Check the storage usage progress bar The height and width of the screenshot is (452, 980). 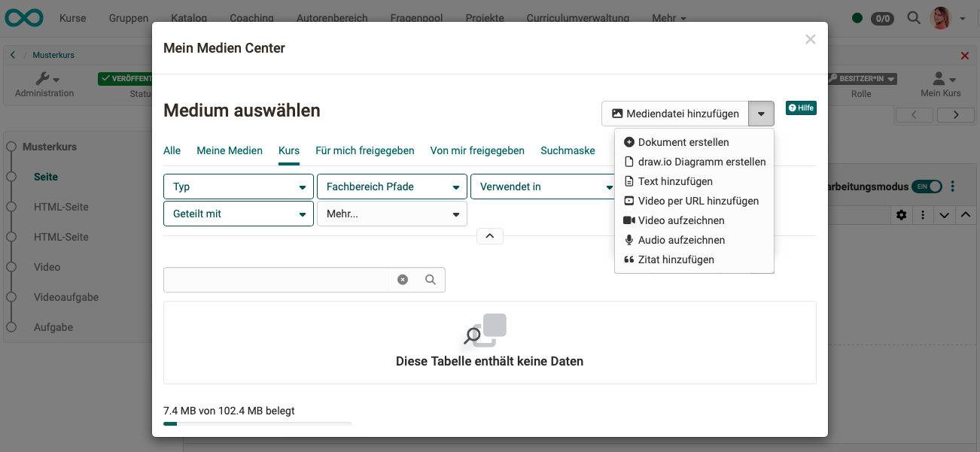point(257,423)
